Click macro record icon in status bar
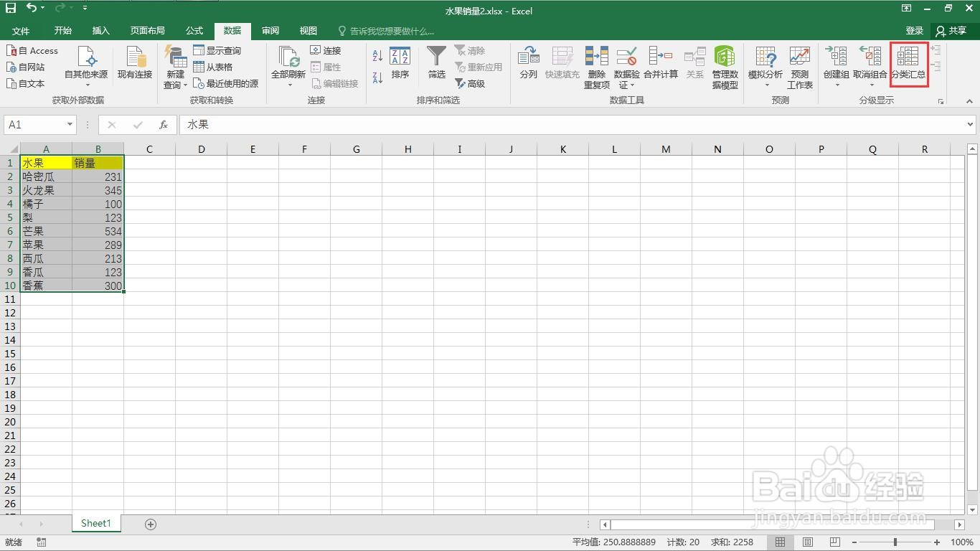This screenshot has height=551, width=980. tap(42, 542)
